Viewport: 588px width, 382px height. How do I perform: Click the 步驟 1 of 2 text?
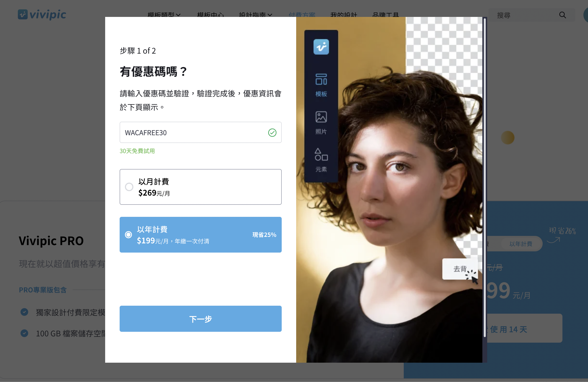point(138,51)
